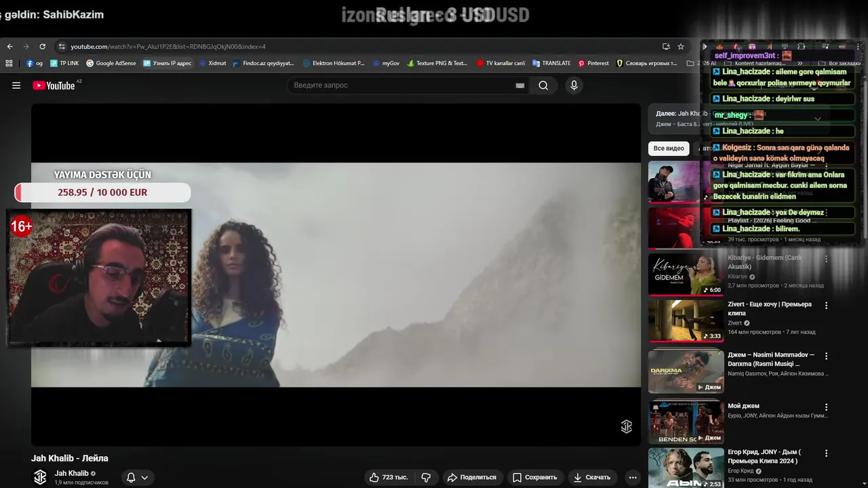Viewport: 868px width, 488px height.
Task: Click the Поделиться share button
Action: point(472,477)
